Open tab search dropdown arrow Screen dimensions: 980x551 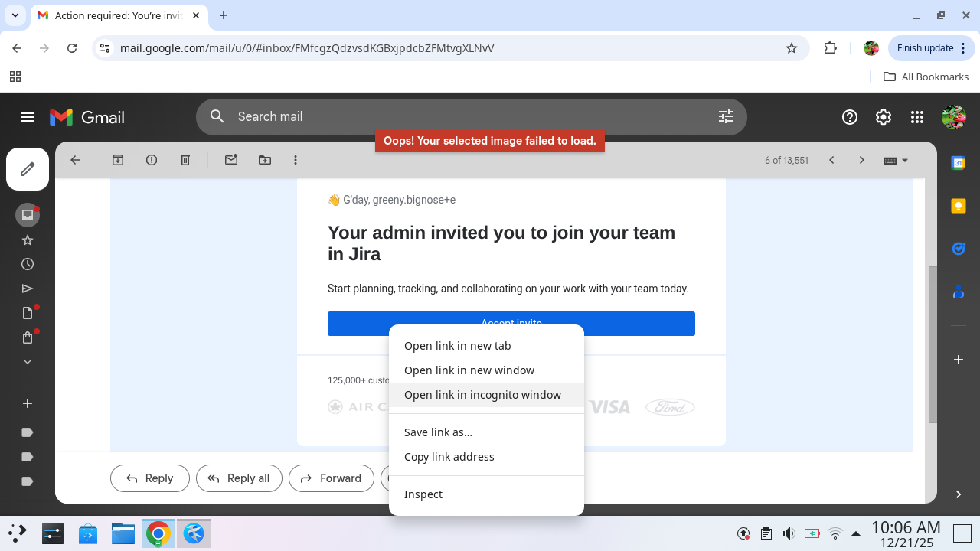(15, 15)
